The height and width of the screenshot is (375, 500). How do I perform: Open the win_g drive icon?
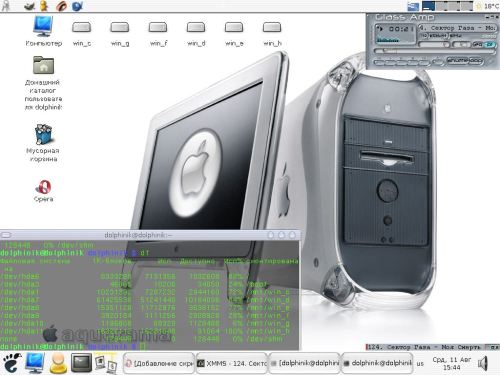[120, 33]
